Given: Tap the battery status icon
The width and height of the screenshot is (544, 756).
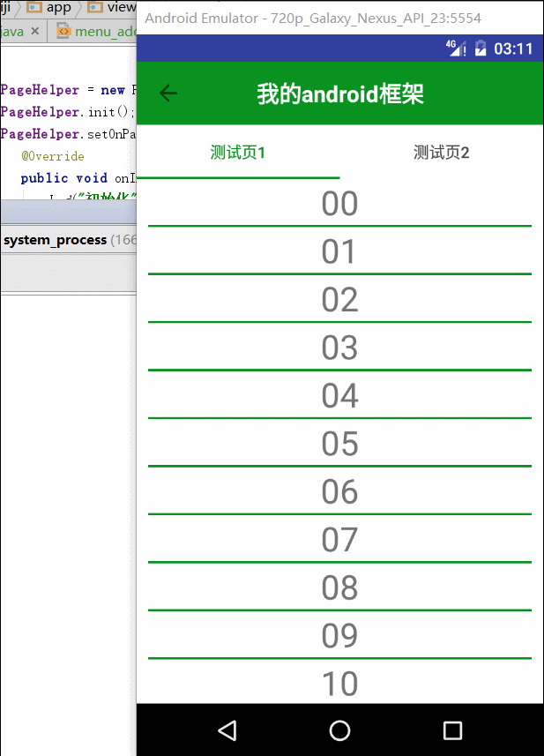Looking at the screenshot, I should coord(481,49).
